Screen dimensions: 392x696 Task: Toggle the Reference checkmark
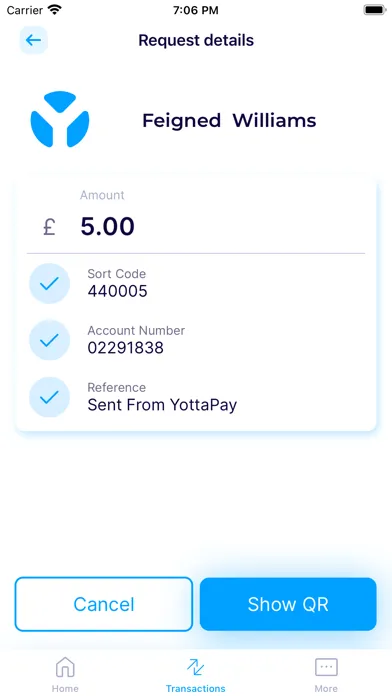tap(49, 397)
